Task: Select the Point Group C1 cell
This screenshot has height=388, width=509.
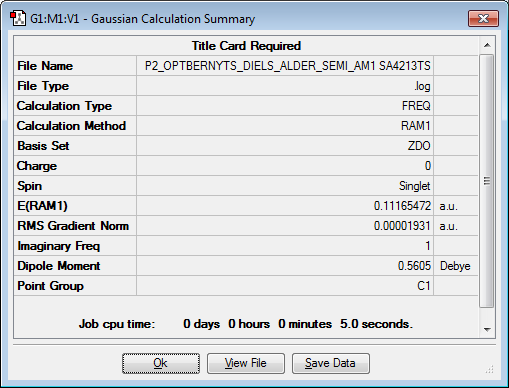Action: (x=285, y=286)
